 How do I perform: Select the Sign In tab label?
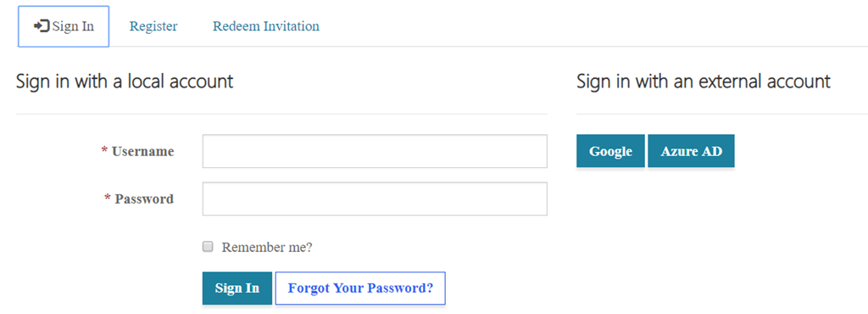click(x=73, y=26)
